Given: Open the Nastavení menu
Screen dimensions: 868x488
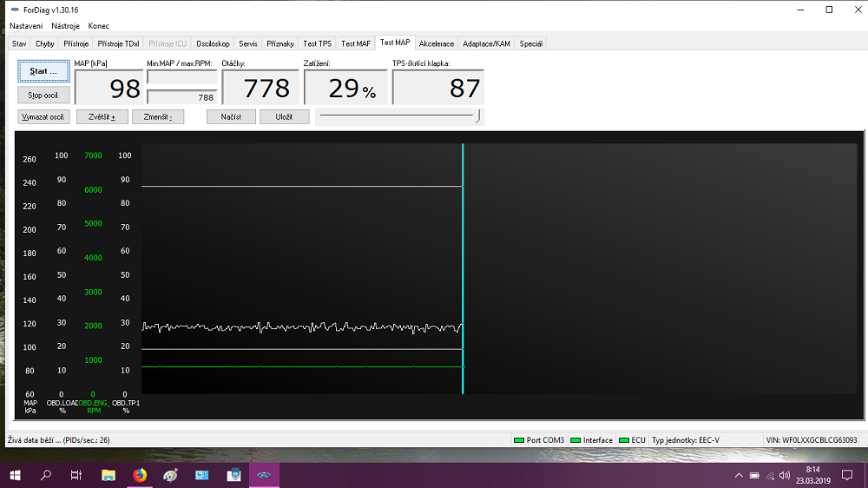Looking at the screenshot, I should [x=26, y=26].
